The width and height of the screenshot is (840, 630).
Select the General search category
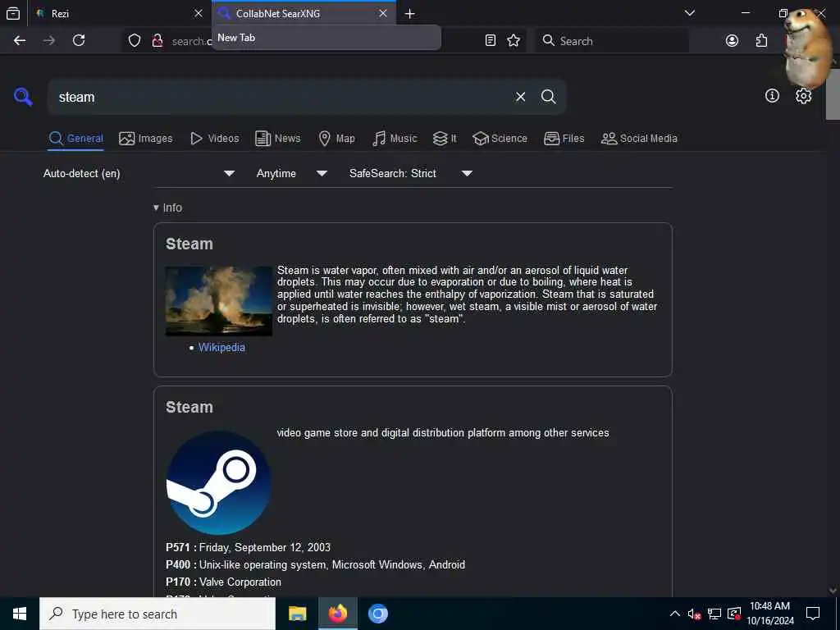(75, 139)
